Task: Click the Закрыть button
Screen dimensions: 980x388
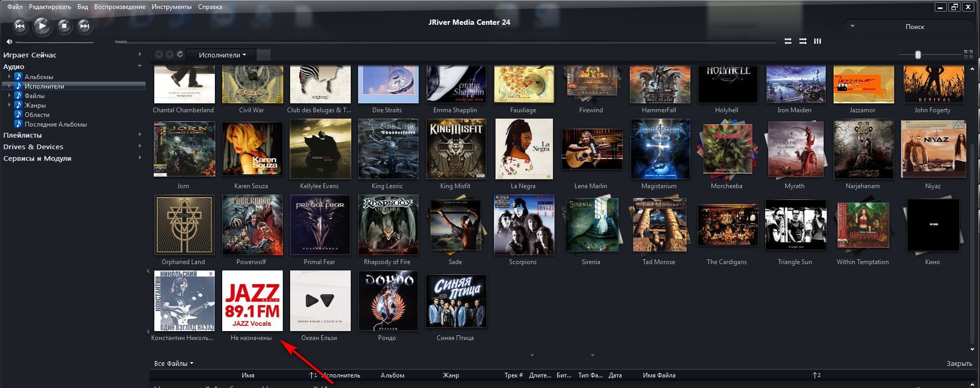Action: click(959, 363)
